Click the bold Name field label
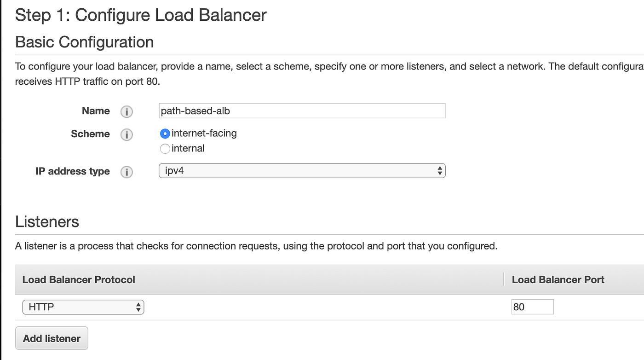The image size is (644, 360). 96,111
